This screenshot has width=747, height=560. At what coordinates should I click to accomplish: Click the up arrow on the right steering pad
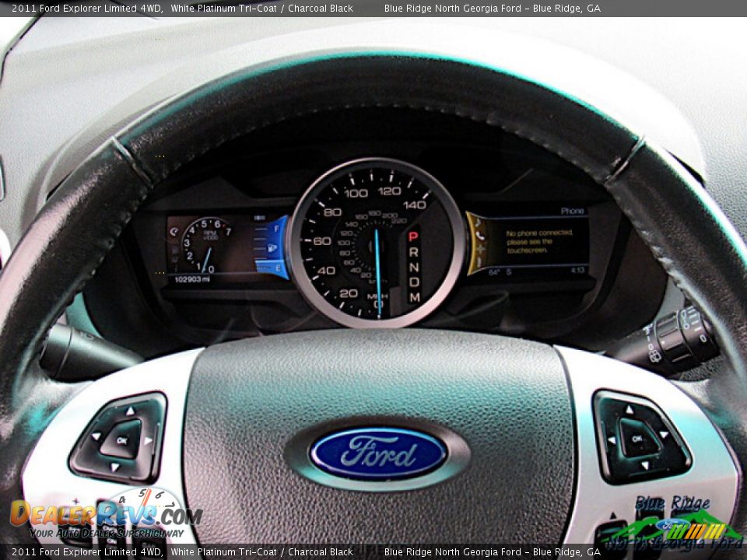pyautogui.click(x=630, y=410)
